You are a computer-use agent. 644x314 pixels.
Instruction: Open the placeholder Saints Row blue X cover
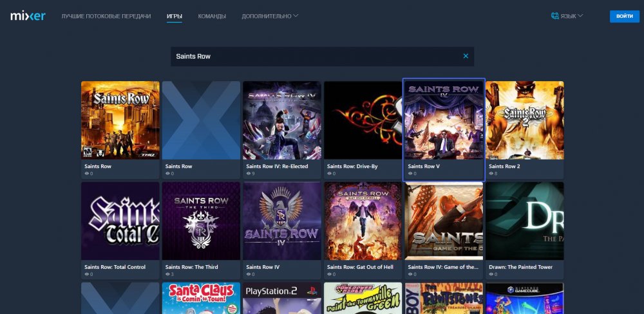click(201, 120)
